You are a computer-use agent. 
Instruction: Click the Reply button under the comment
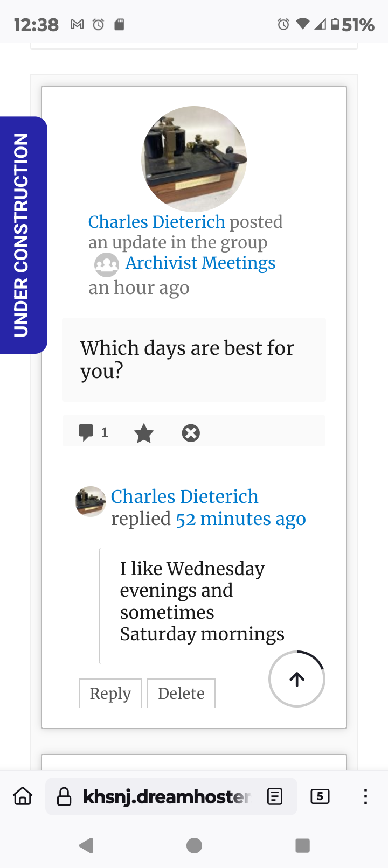[x=110, y=694]
